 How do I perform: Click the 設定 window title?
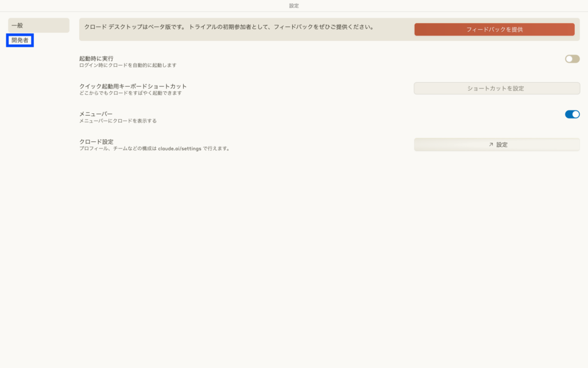(294, 6)
